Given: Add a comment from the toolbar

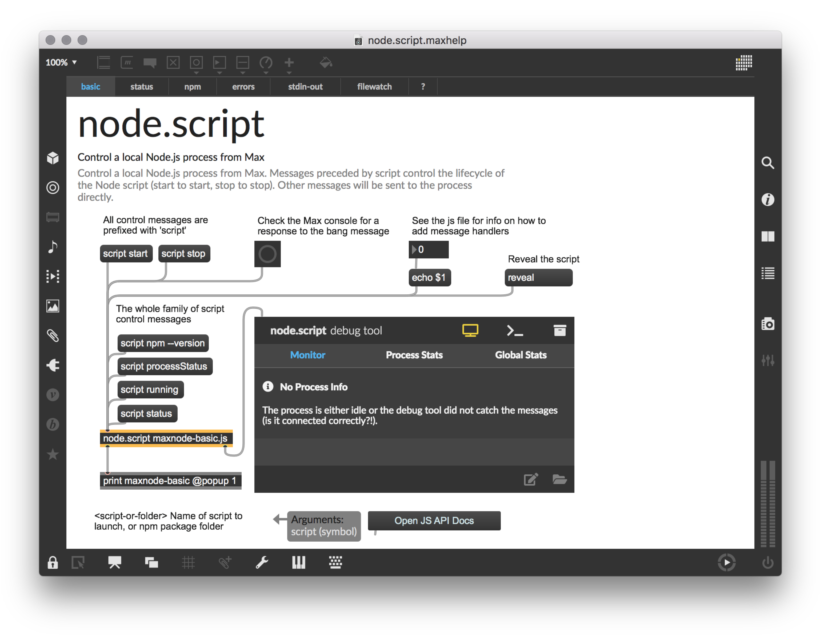Looking at the screenshot, I should (x=150, y=63).
